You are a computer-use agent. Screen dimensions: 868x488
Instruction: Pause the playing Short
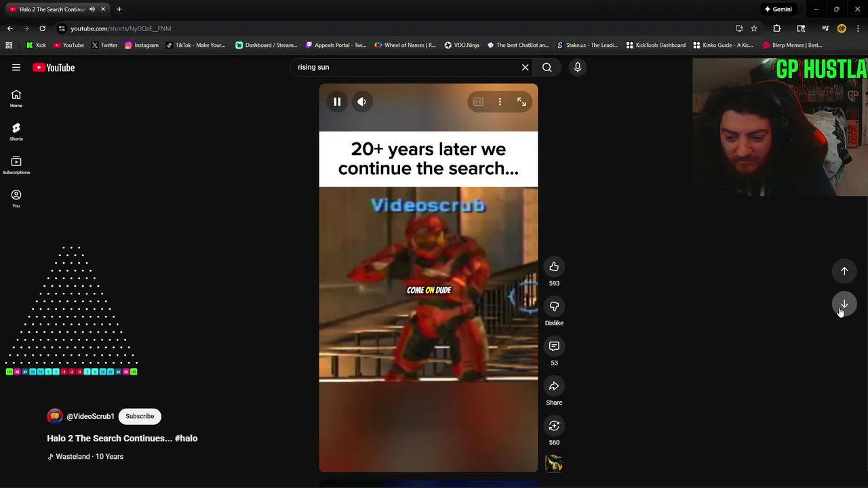pyautogui.click(x=337, y=102)
